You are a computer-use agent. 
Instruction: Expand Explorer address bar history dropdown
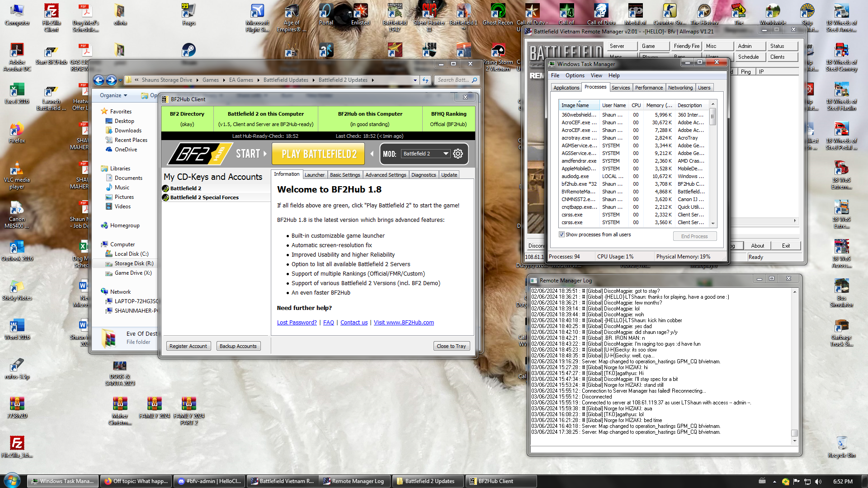pyautogui.click(x=415, y=80)
